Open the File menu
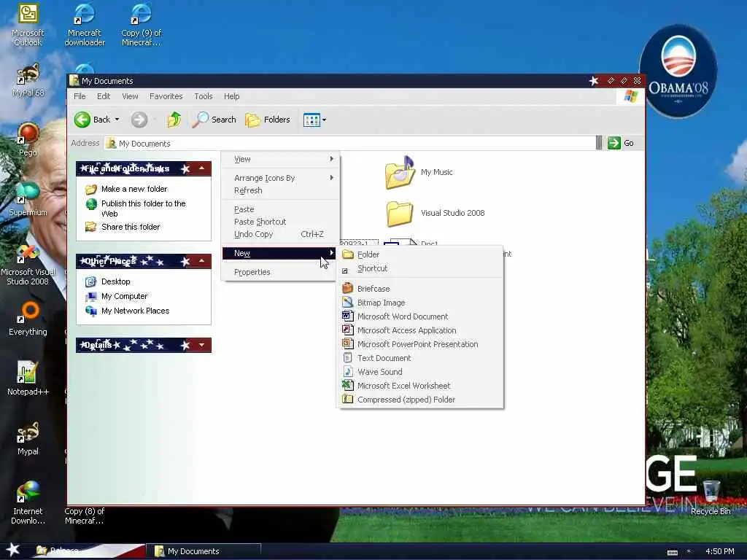The height and width of the screenshot is (560, 747). [80, 96]
